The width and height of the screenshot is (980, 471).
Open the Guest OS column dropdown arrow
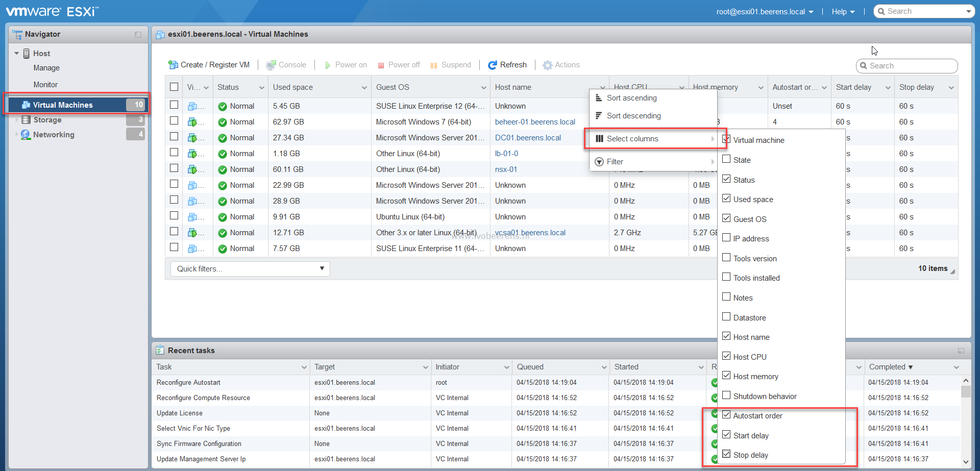tap(483, 88)
